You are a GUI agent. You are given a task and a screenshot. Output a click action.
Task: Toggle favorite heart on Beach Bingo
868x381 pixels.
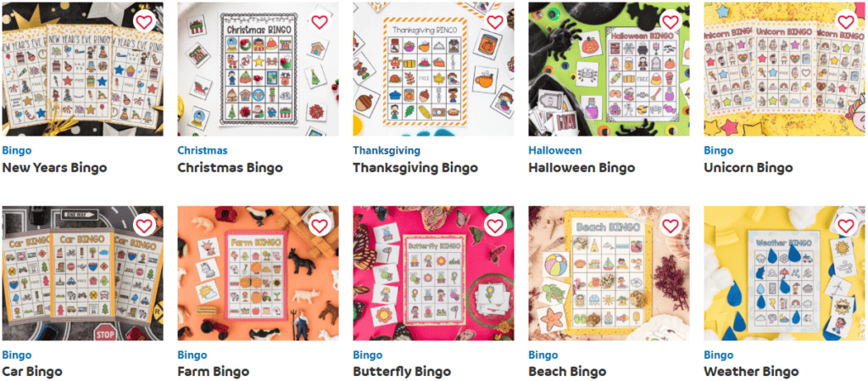(x=670, y=226)
